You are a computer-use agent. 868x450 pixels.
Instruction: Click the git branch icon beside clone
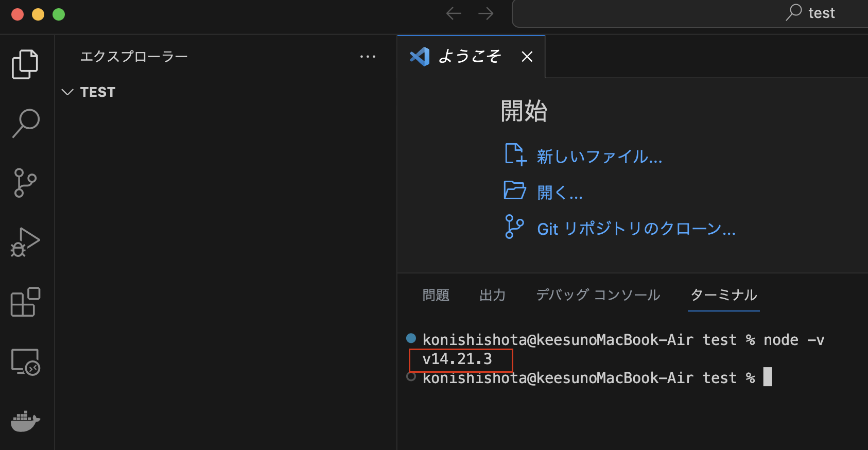[514, 227]
